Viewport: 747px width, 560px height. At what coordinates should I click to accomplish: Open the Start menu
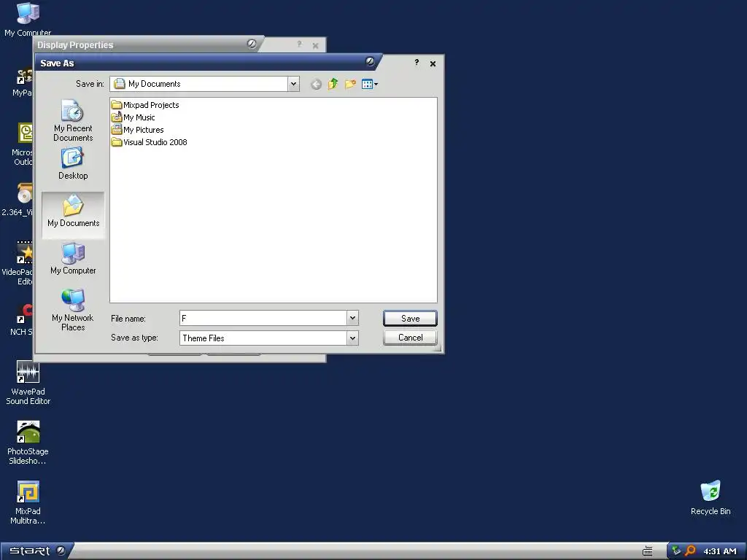pyautogui.click(x=36, y=551)
